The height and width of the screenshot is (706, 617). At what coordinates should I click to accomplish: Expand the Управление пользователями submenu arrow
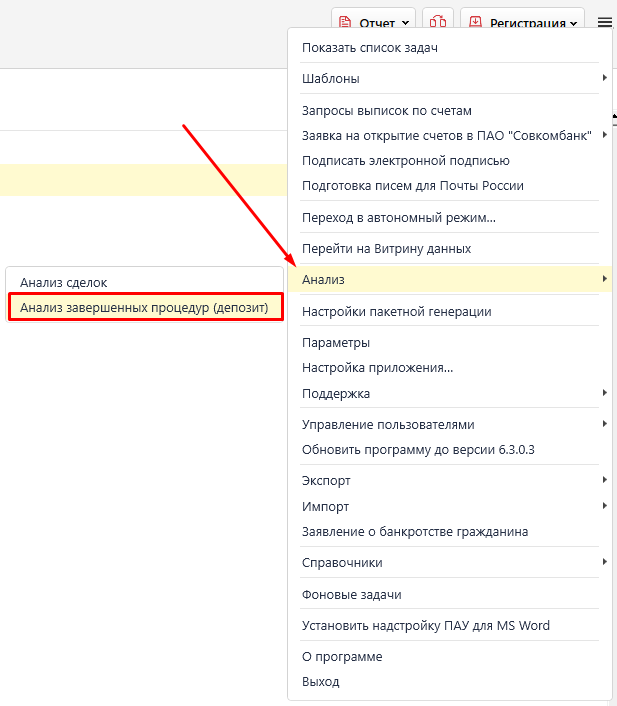(x=605, y=424)
